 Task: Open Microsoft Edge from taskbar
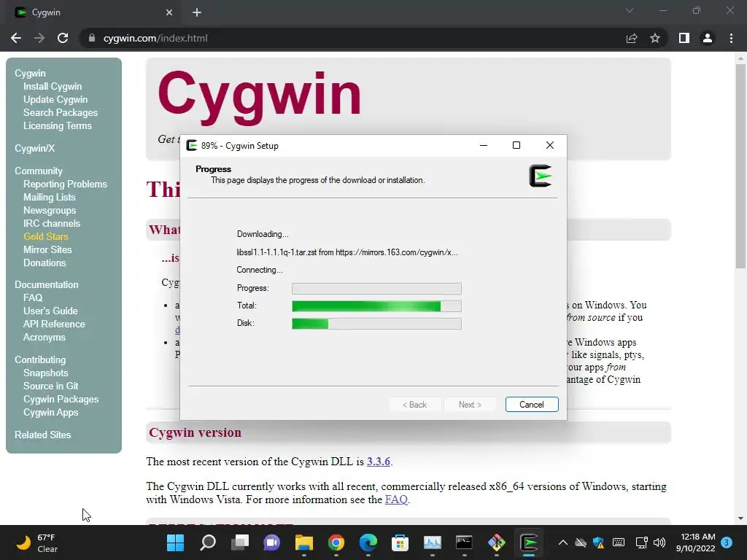(x=368, y=542)
